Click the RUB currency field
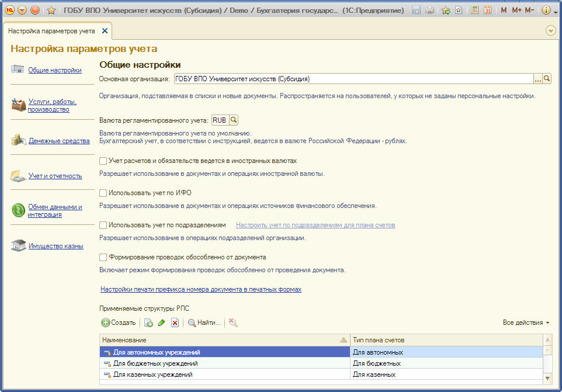The height and width of the screenshot is (392, 562). coord(220,120)
